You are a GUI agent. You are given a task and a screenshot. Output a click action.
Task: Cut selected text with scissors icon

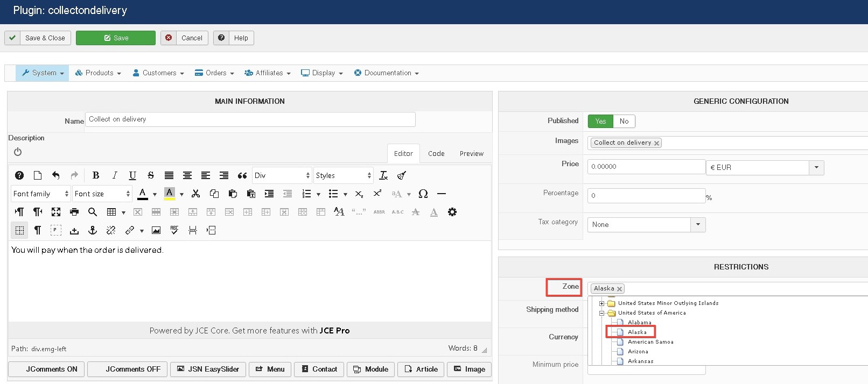click(x=196, y=194)
